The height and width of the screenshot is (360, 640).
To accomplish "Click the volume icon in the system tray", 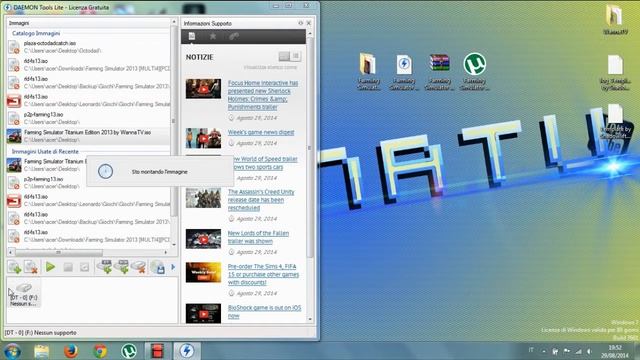I will pyautogui.click(x=589, y=351).
